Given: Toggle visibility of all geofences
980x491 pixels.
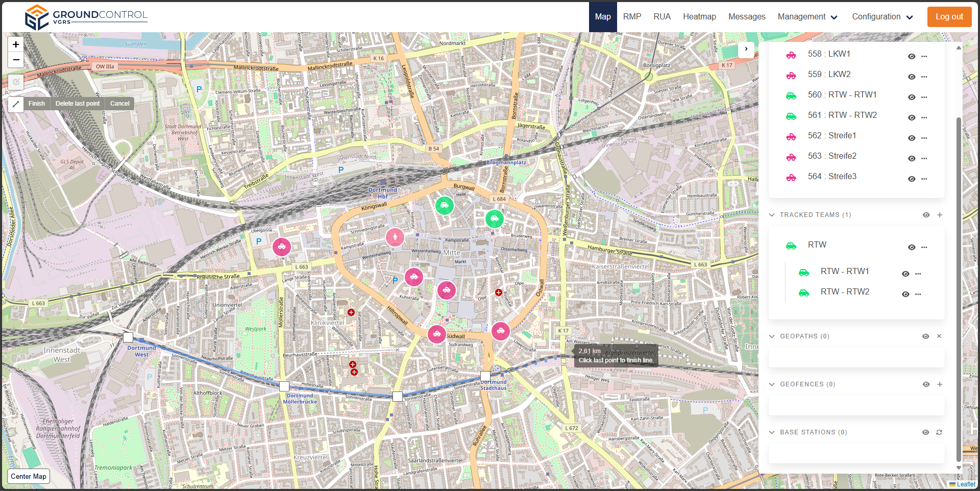Looking at the screenshot, I should click(x=926, y=384).
